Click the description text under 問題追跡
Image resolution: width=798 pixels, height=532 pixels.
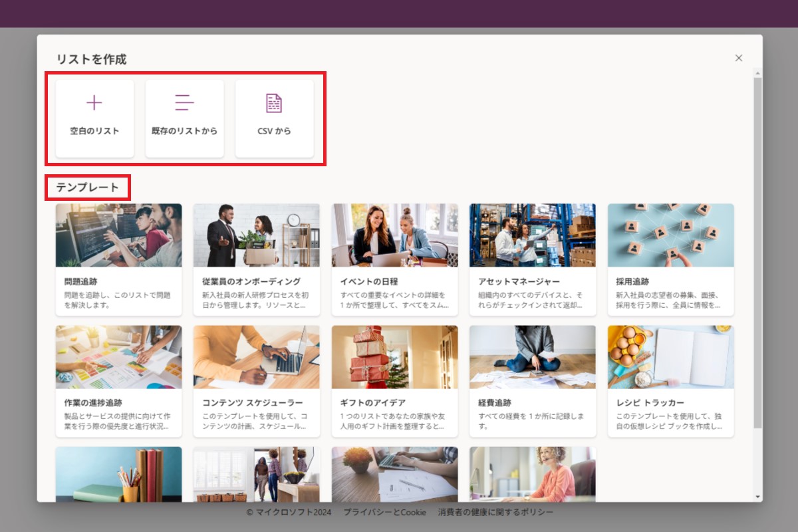tap(118, 300)
